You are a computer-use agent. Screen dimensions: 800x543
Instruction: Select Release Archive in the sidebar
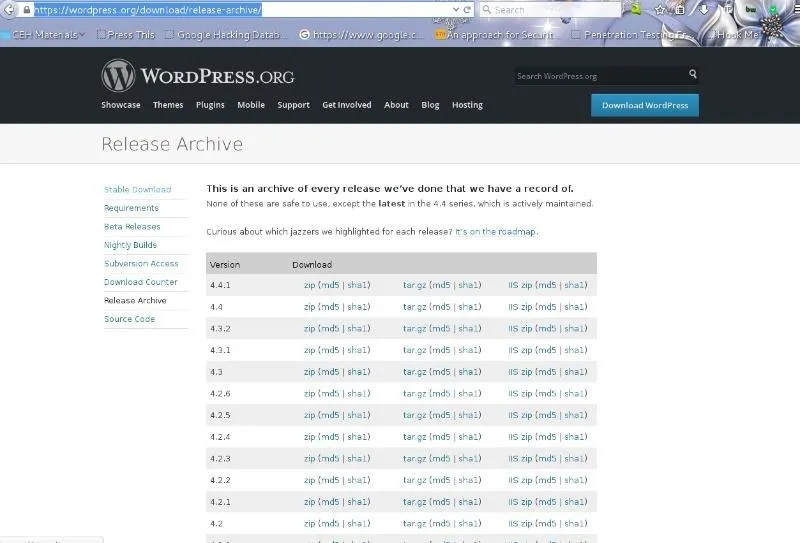135,301
